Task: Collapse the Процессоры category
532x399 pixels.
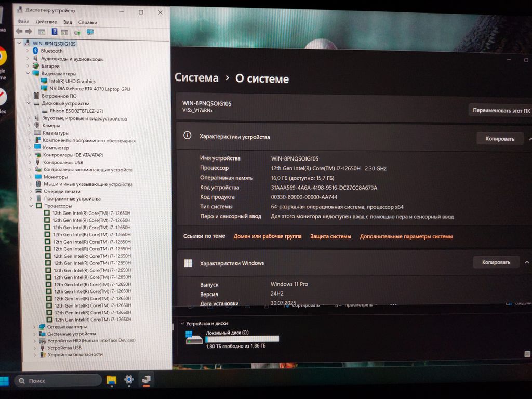Action: 32,206
